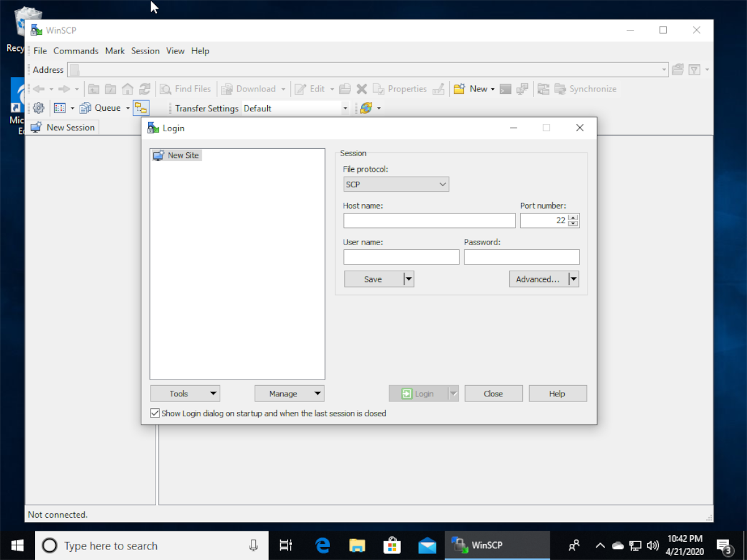Open the Session menu

tap(145, 50)
